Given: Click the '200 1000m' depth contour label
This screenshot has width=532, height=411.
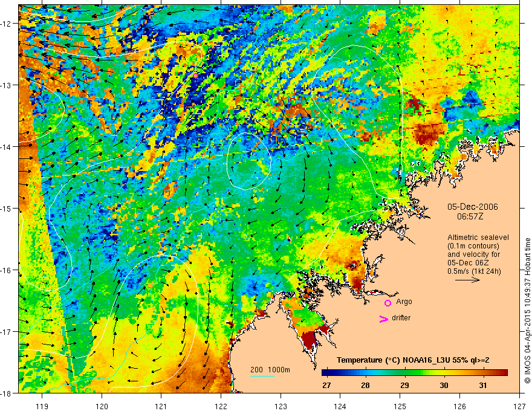Looking at the screenshot, I should click(270, 370).
